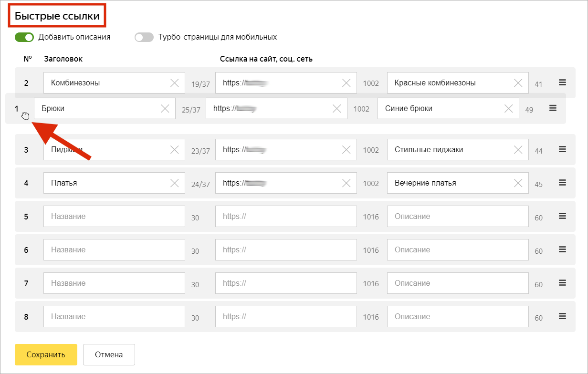Click drag handle of Синие брюки row
The height and width of the screenshot is (374, 588).
(x=553, y=108)
